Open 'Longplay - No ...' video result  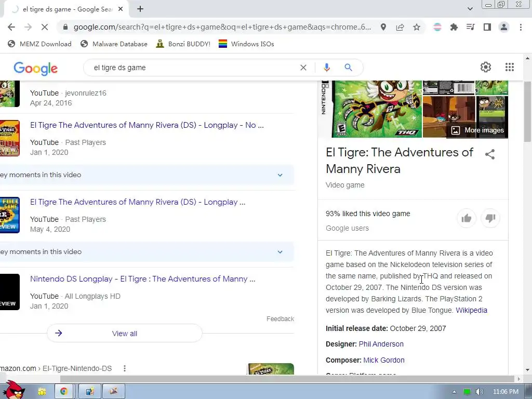pos(147,125)
